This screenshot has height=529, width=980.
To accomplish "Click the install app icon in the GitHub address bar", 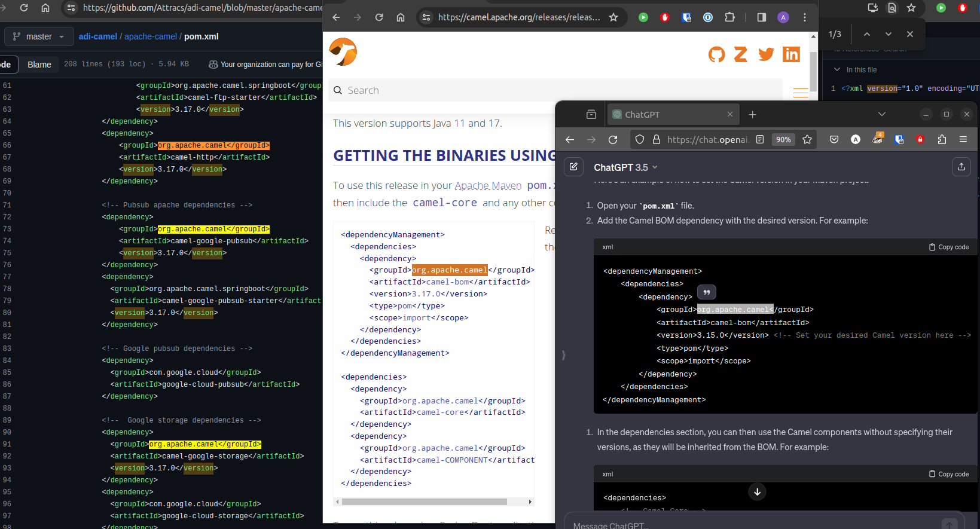I will pyautogui.click(x=873, y=8).
